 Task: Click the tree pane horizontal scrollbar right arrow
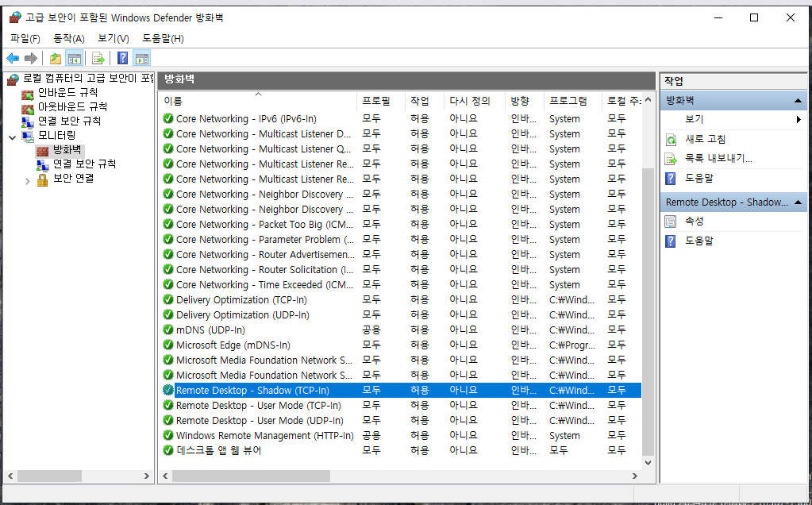pos(147,476)
